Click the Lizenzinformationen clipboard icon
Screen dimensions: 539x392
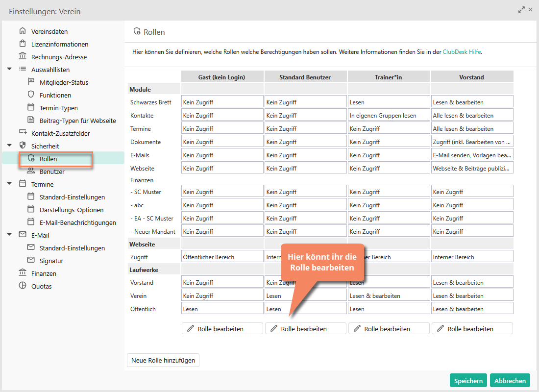(x=23, y=44)
